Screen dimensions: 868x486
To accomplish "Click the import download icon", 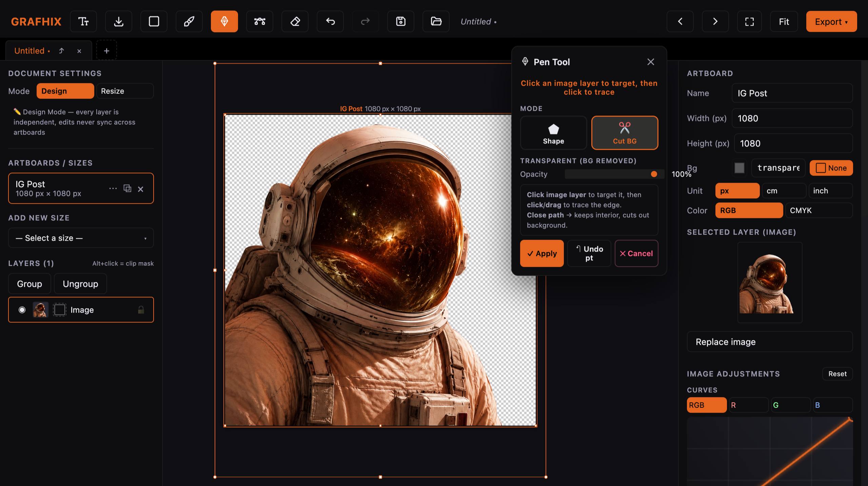I will point(119,21).
